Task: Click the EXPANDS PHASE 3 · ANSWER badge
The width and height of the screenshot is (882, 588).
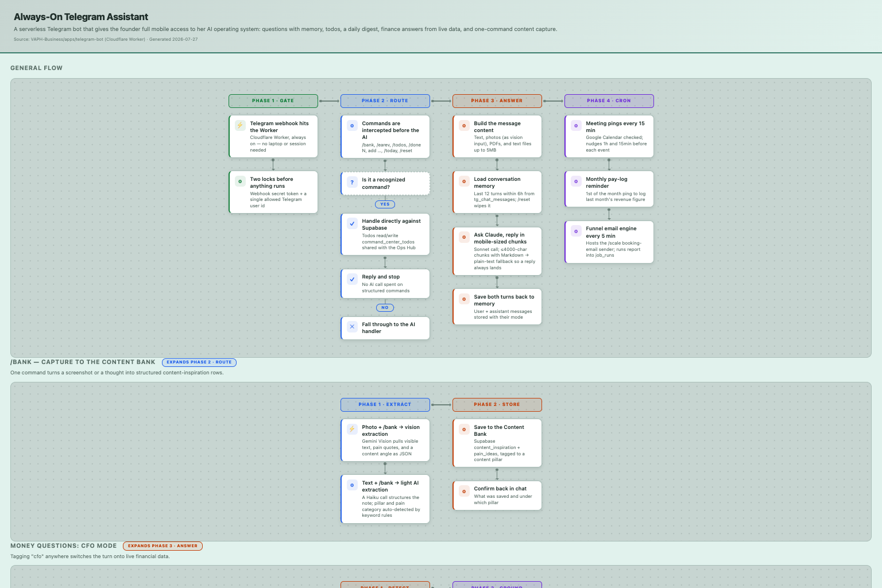Action: pyautogui.click(x=163, y=546)
